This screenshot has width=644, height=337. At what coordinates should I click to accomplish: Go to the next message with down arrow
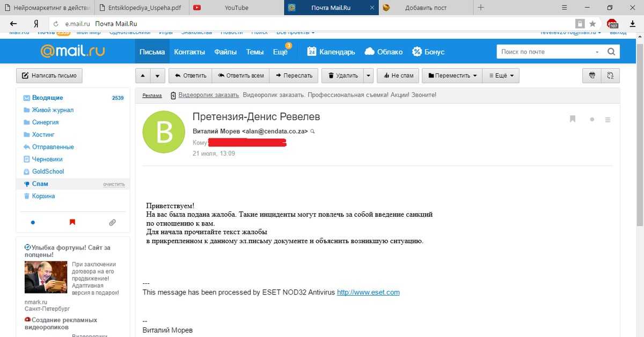click(x=157, y=76)
